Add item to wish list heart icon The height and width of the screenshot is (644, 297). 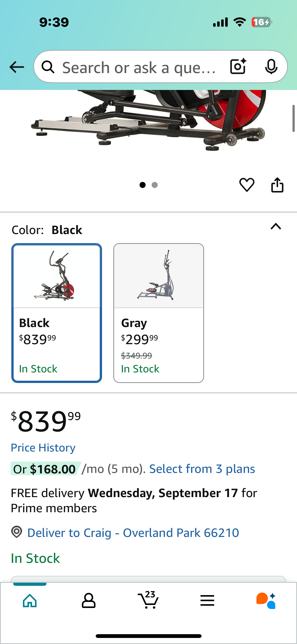tap(247, 185)
